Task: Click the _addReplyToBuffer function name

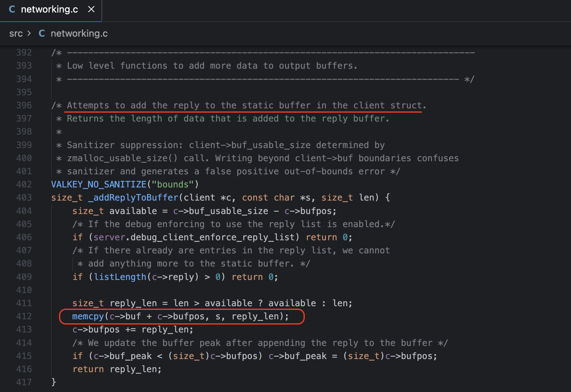Action: pyautogui.click(x=133, y=198)
